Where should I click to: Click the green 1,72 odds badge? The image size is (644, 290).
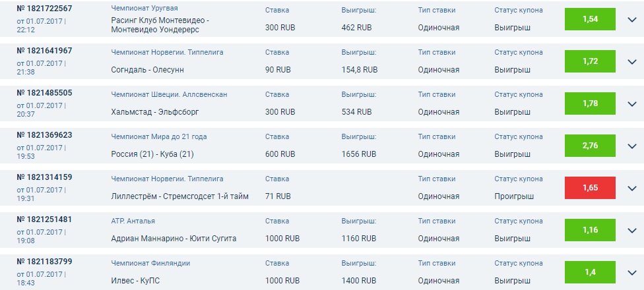pos(590,61)
